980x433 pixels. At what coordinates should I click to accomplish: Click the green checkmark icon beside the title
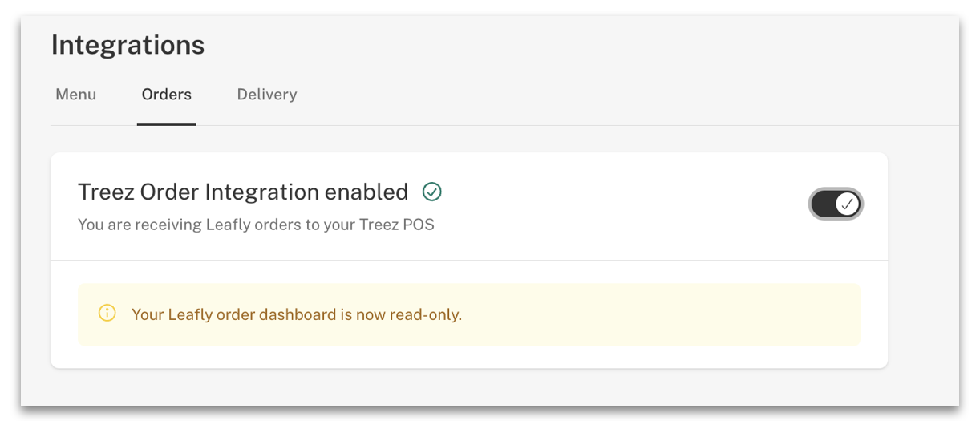[x=432, y=192]
